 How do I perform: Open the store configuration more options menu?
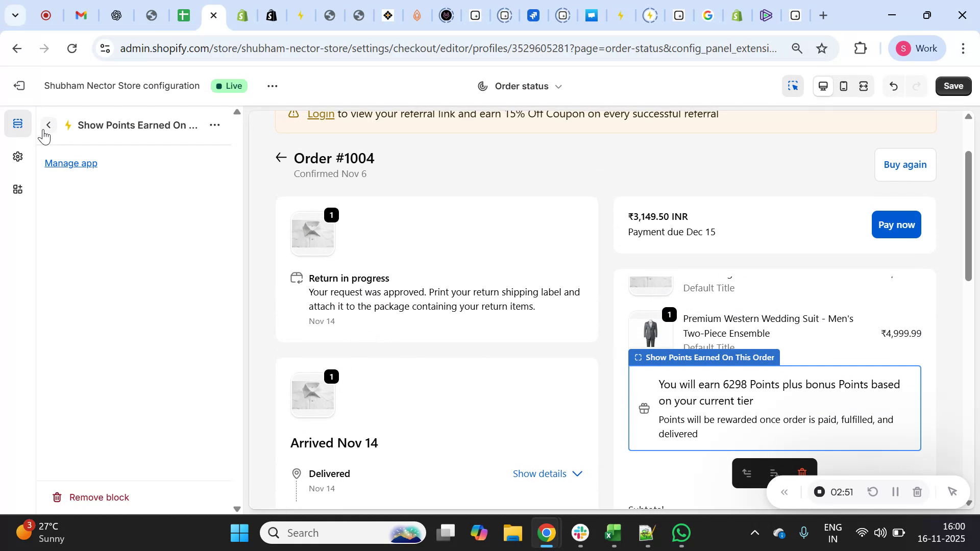click(272, 86)
